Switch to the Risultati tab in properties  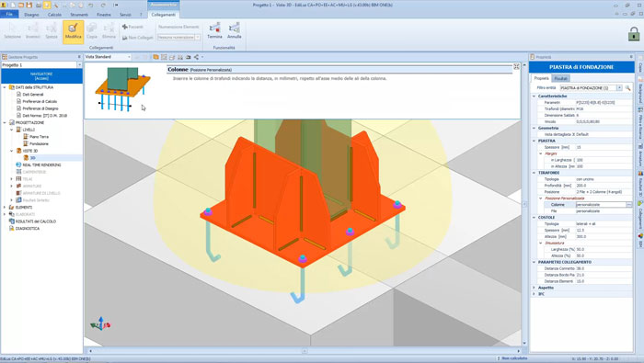(560, 78)
